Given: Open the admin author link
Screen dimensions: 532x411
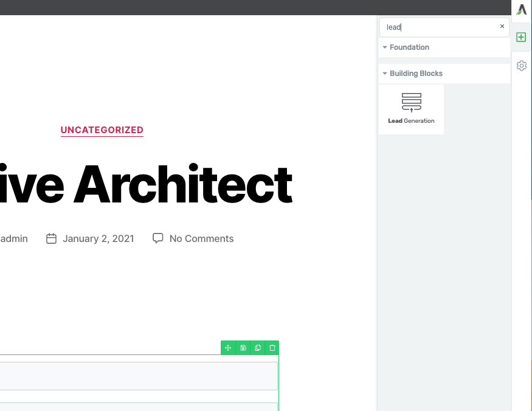Looking at the screenshot, I should coord(14,239).
